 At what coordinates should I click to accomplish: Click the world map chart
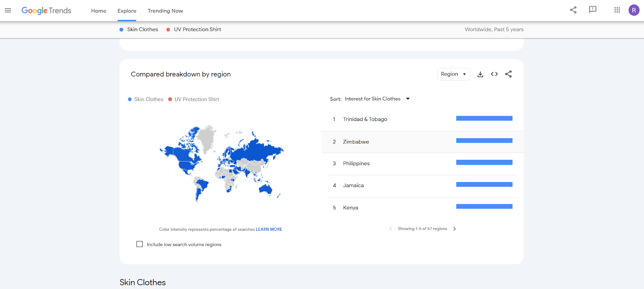coord(221,164)
